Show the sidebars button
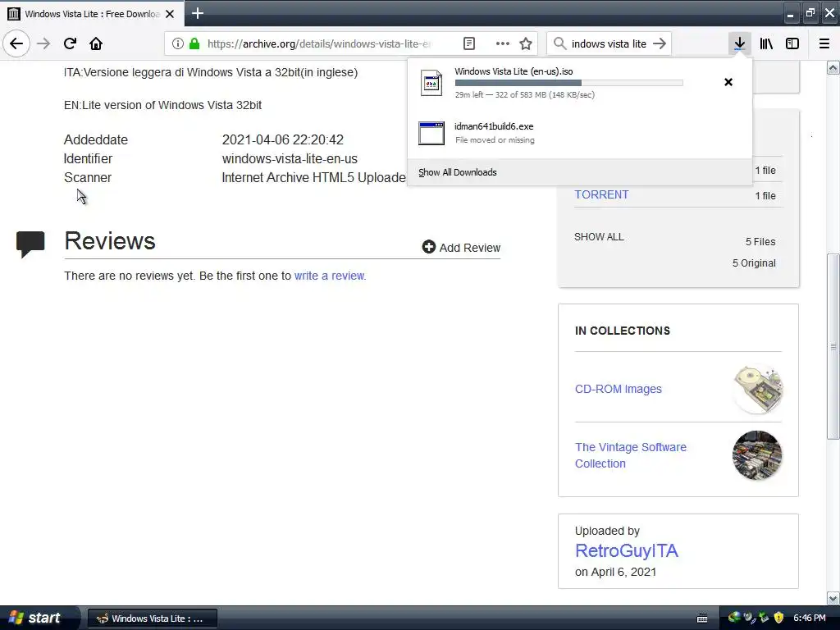840x630 pixels. coord(792,43)
